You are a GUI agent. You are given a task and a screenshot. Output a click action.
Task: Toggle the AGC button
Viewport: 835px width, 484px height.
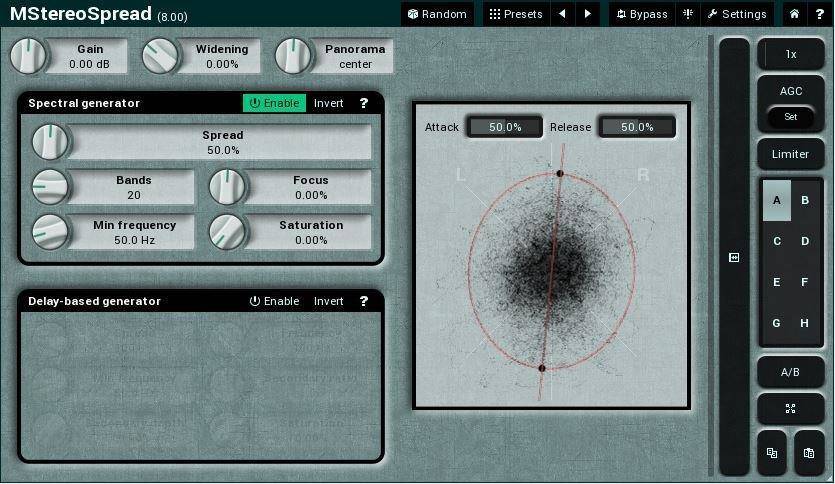pos(791,91)
